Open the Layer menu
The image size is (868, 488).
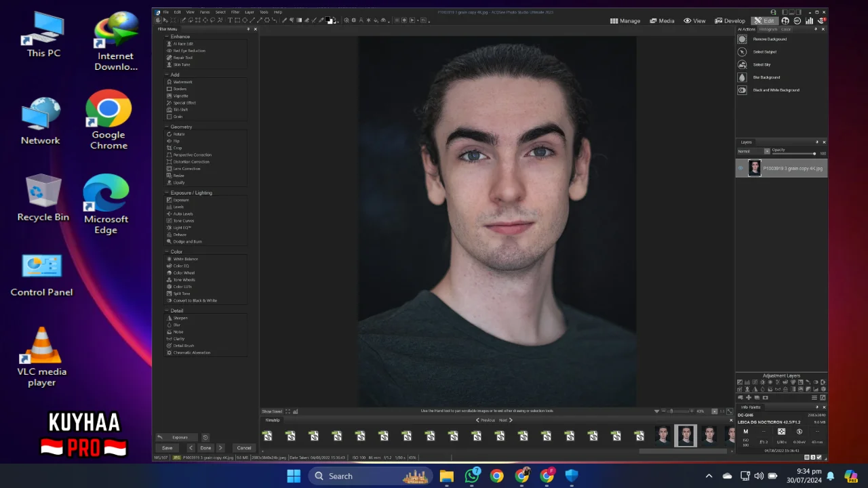[x=250, y=12]
